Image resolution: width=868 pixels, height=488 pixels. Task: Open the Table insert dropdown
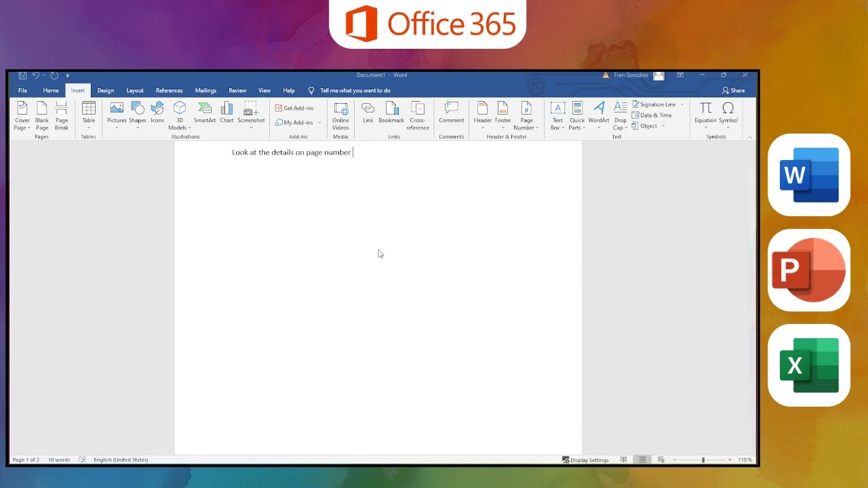click(89, 116)
